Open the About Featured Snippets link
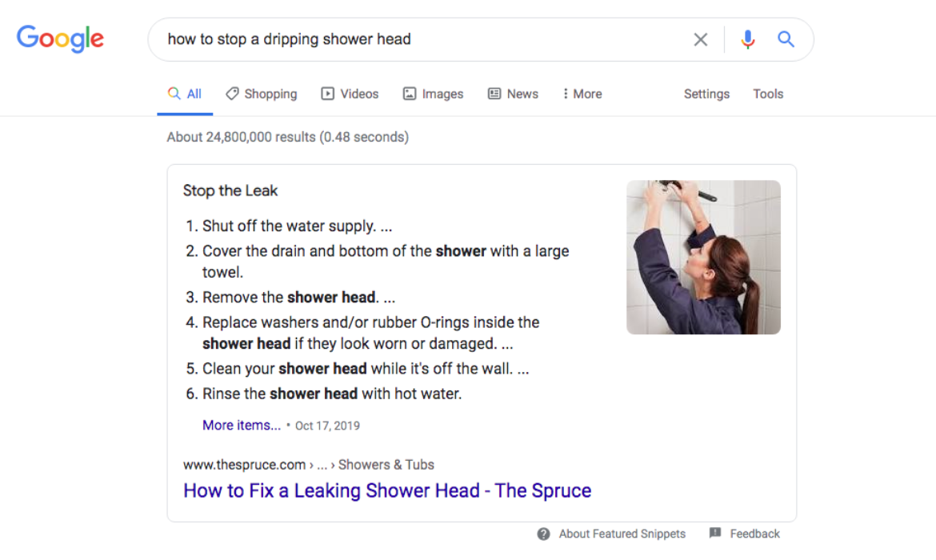This screenshot has width=936, height=560. pos(622,534)
